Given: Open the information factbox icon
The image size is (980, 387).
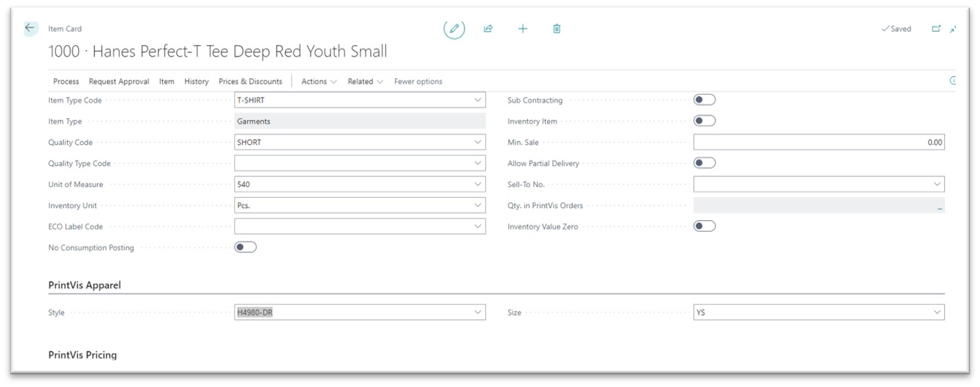Looking at the screenshot, I should coord(953,81).
